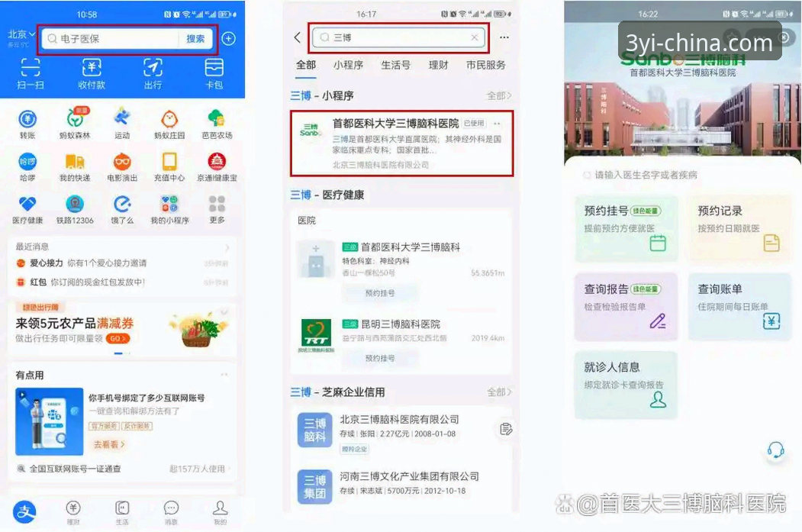Image resolution: width=802 pixels, height=532 pixels.
Task: Open three-dot menu beside search bar
Action: (x=504, y=37)
